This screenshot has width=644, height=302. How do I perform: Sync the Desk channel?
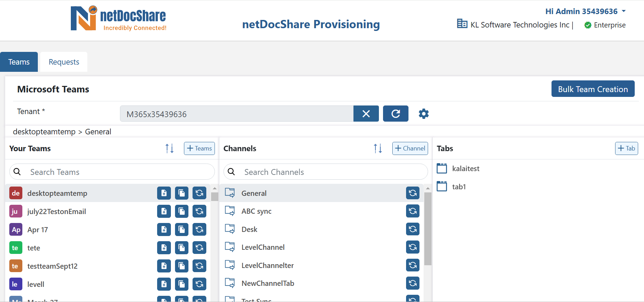413,229
